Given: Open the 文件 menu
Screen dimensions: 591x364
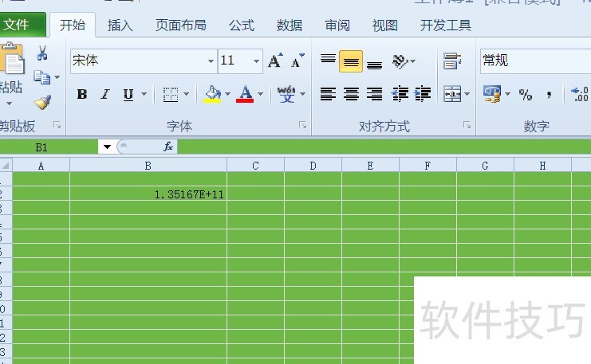Looking at the screenshot, I should 22,25.
